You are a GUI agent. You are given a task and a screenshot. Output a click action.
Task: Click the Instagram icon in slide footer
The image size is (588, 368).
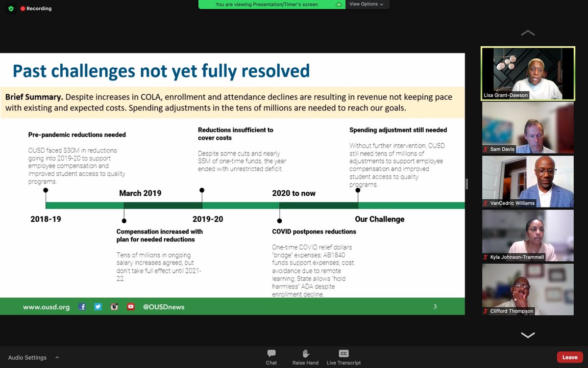pos(114,307)
